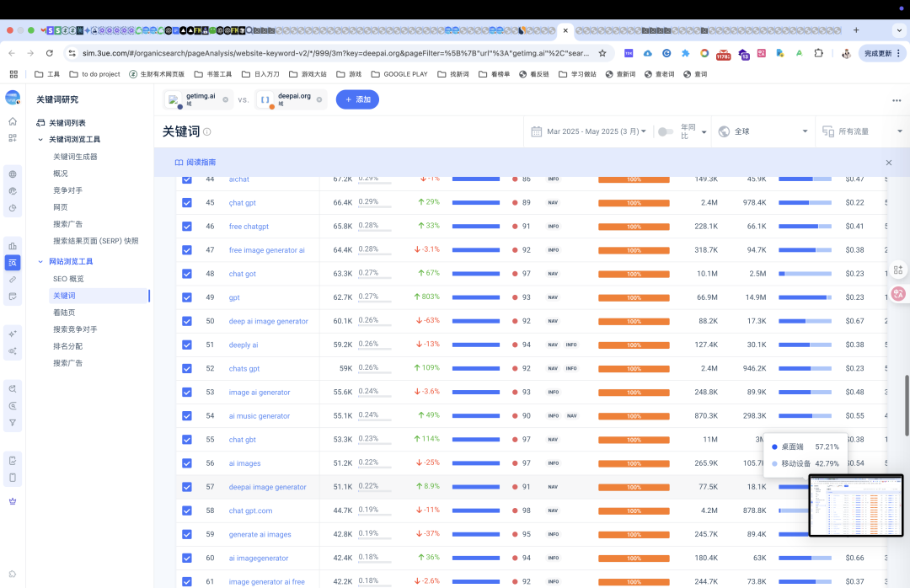
Task: Uncheck row 48 chat got checkbox
Action: click(x=187, y=274)
